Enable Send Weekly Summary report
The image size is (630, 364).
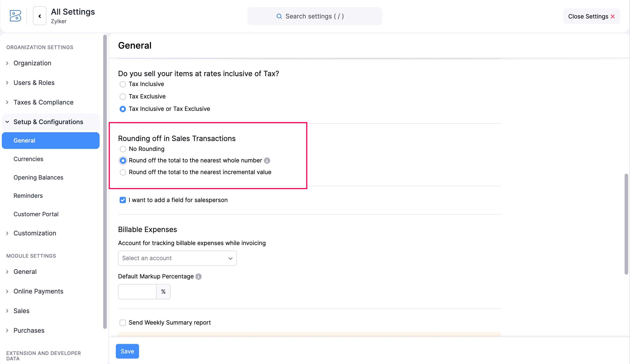tap(123, 323)
